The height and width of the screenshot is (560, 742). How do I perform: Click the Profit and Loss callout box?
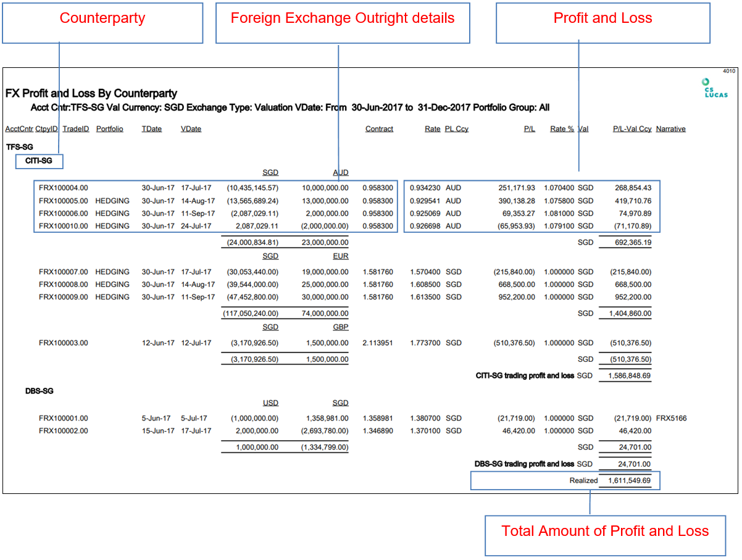tap(602, 23)
